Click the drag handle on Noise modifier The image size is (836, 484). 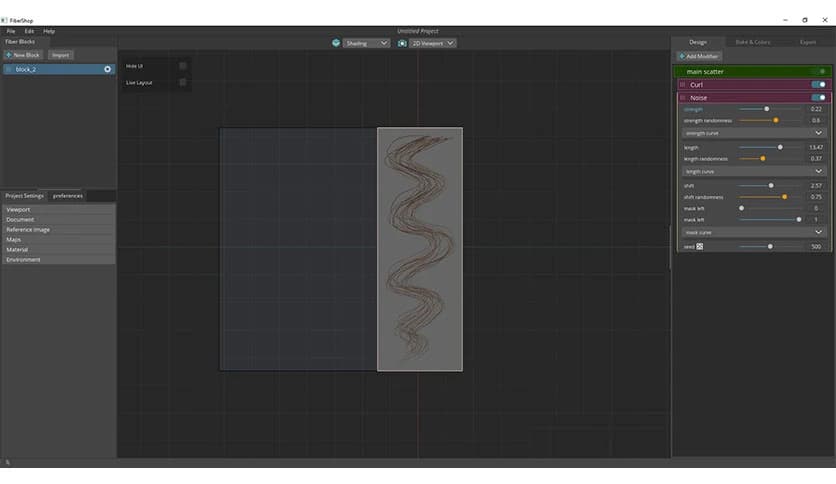pos(682,98)
